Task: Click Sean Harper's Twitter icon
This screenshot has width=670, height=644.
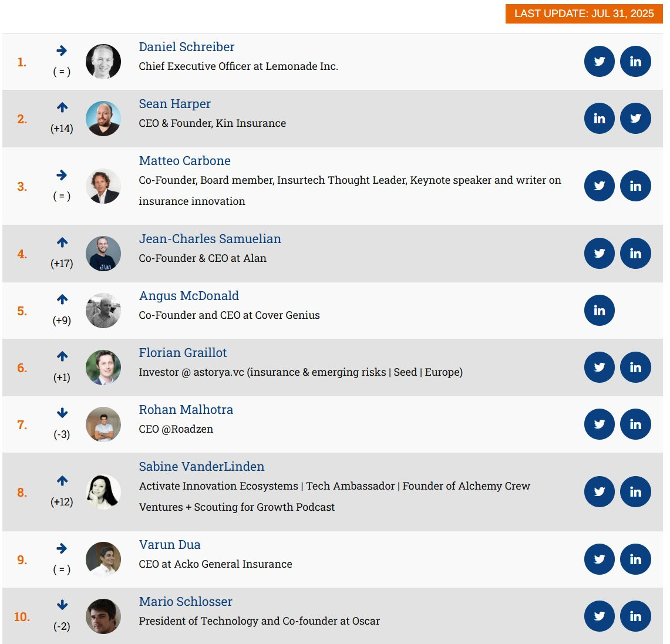Action: pyautogui.click(x=635, y=119)
